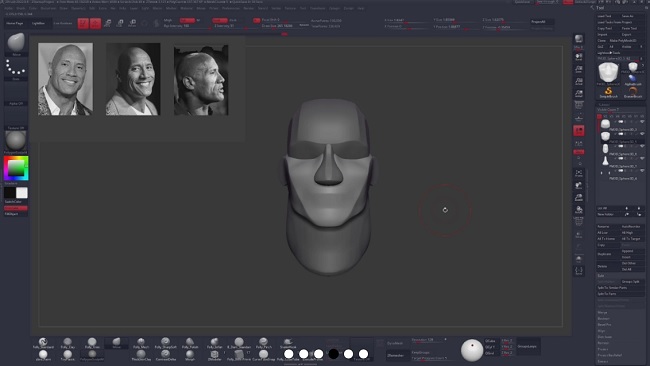Select the SimpleBrush tool in Tool palette
This screenshot has height=366, width=650.
tap(608, 92)
